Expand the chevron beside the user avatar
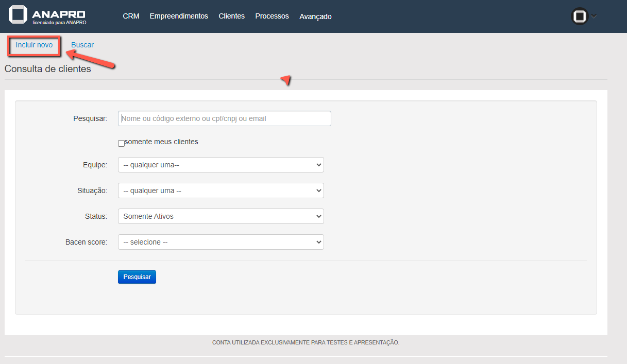Viewport: 627px width, 364px height. pyautogui.click(x=594, y=16)
